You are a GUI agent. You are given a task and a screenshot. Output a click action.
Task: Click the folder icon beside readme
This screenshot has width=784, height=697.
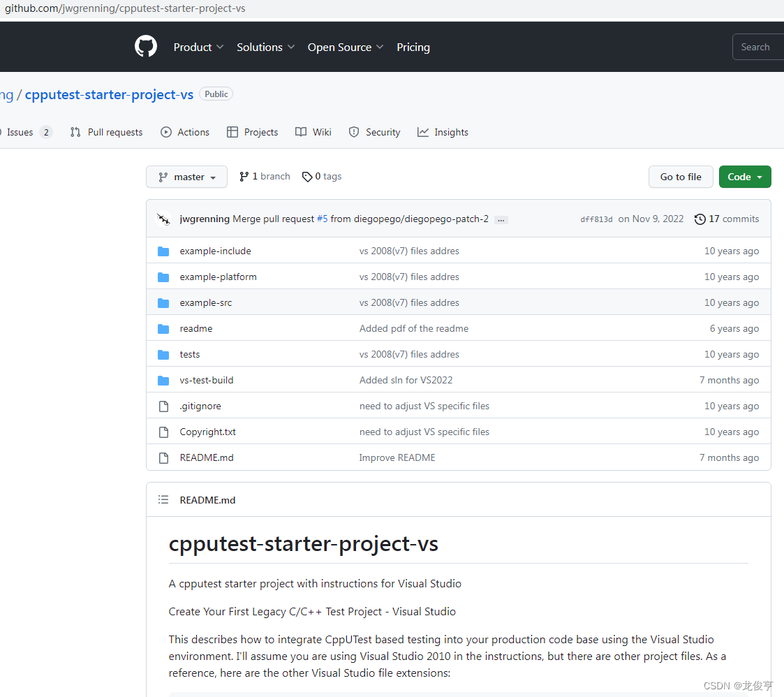click(x=163, y=329)
